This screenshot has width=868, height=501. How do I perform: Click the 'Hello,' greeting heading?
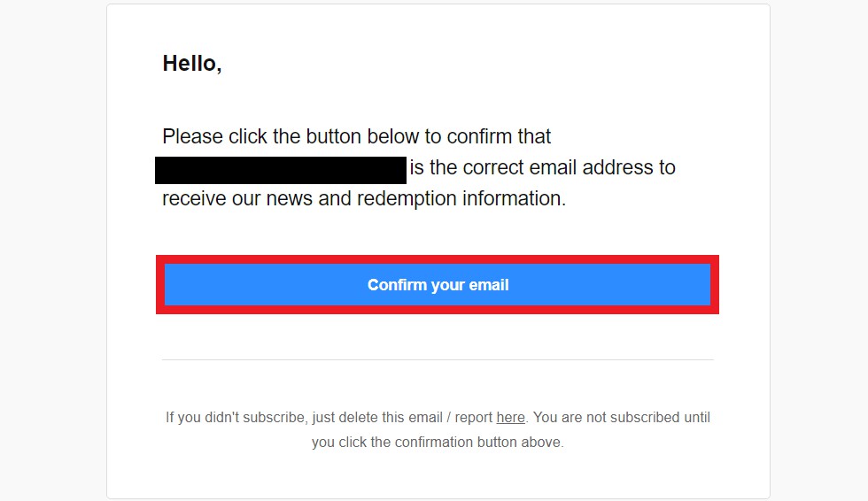click(x=192, y=64)
